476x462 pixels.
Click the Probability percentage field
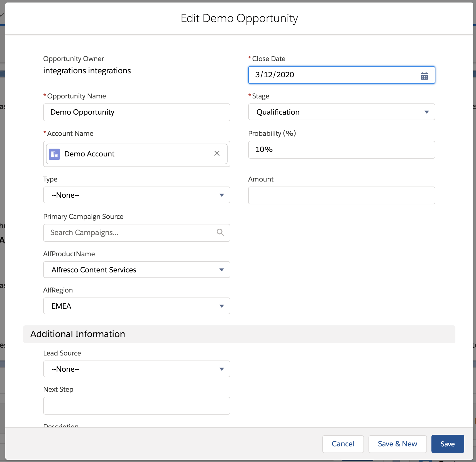pyautogui.click(x=341, y=150)
